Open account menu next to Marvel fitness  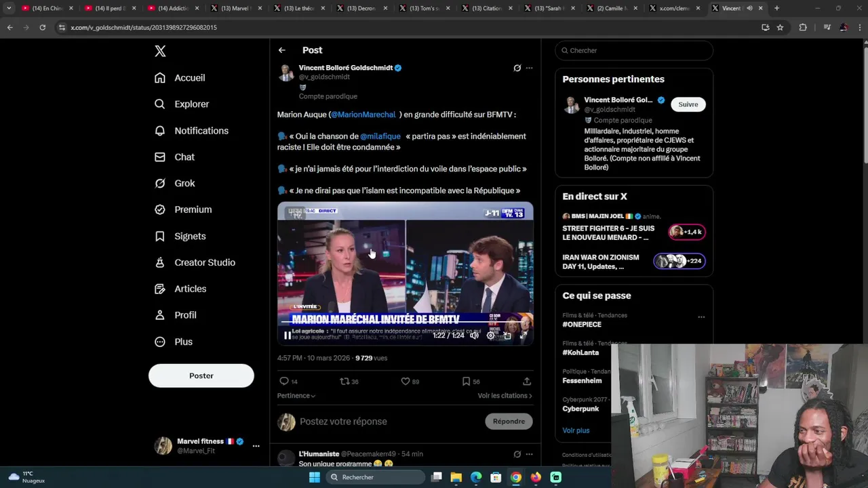tap(256, 446)
